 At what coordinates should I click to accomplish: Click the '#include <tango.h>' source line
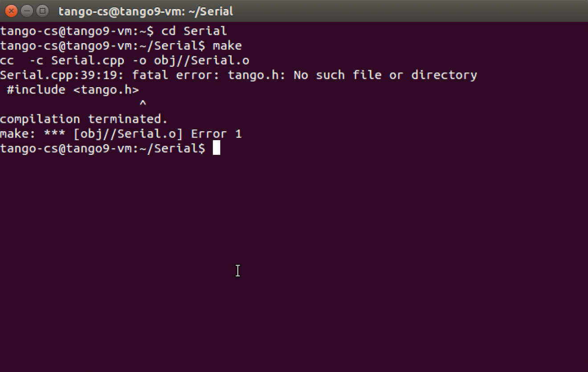click(x=73, y=90)
